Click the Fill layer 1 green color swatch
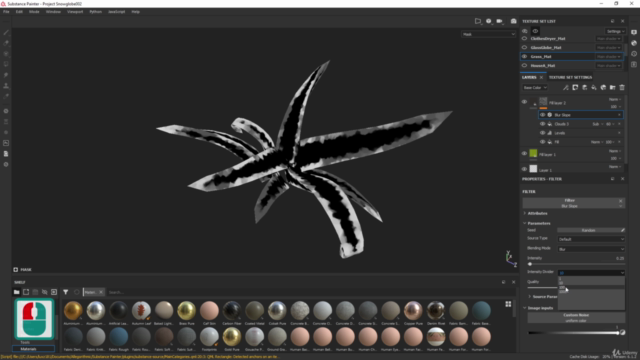The image size is (640, 360). pos(533,153)
